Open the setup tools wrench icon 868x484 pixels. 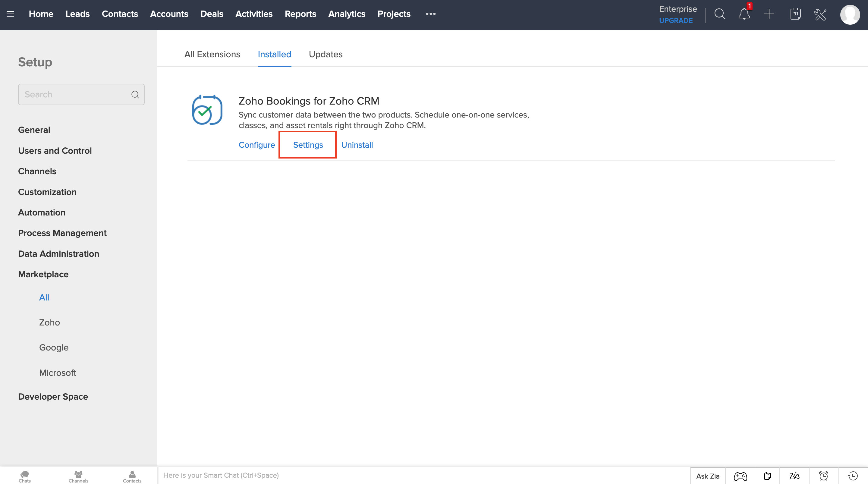pos(820,14)
